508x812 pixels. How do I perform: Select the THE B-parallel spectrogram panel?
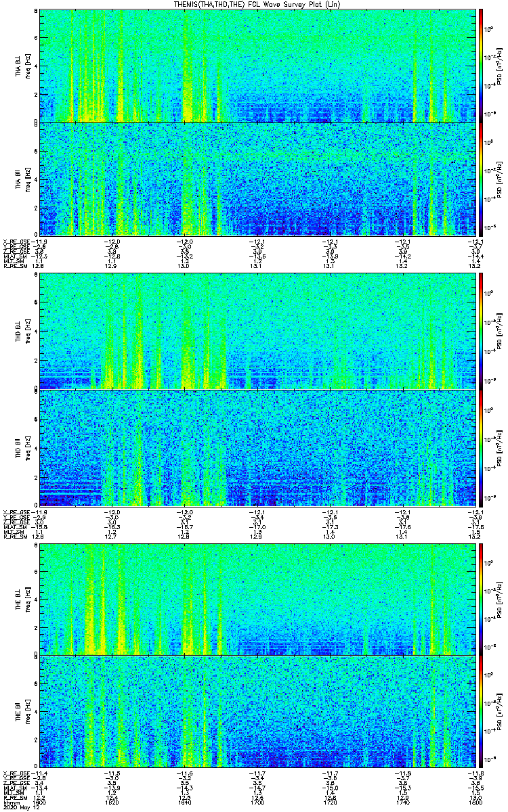click(257, 712)
